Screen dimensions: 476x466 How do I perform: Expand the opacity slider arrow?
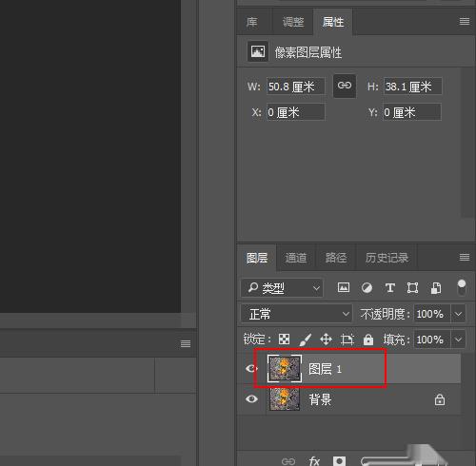click(458, 314)
